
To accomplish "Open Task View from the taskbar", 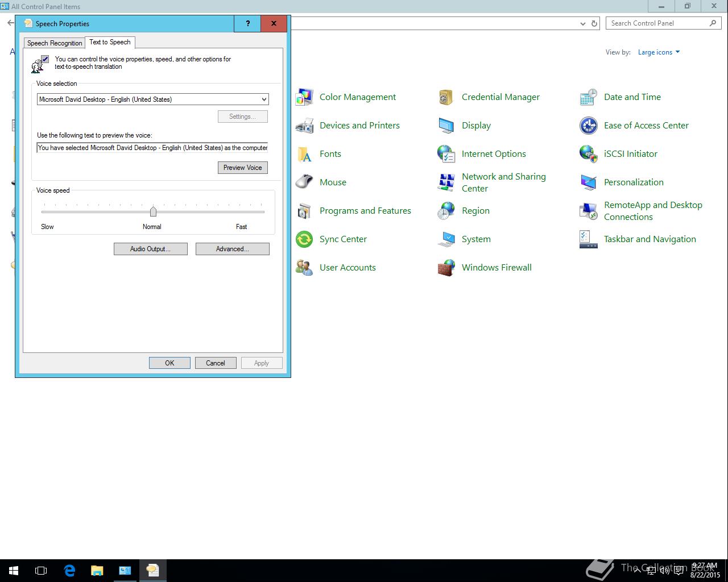I will click(x=41, y=571).
